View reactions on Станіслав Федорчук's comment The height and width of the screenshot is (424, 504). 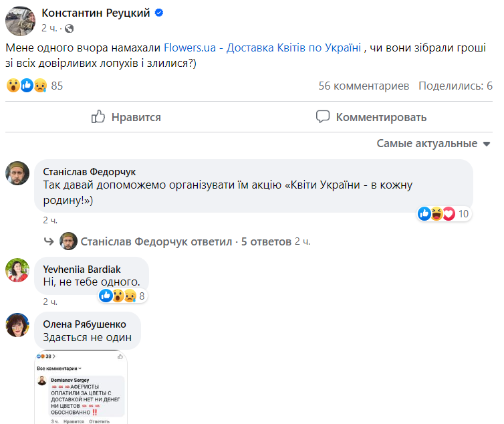445,214
